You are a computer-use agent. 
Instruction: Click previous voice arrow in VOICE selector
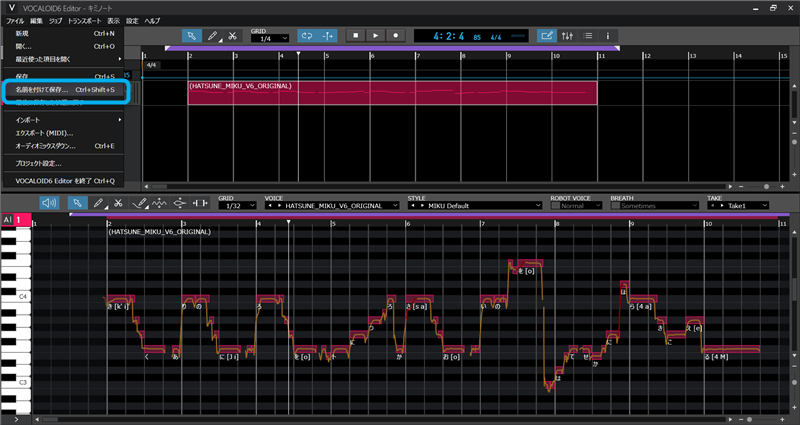click(x=268, y=206)
